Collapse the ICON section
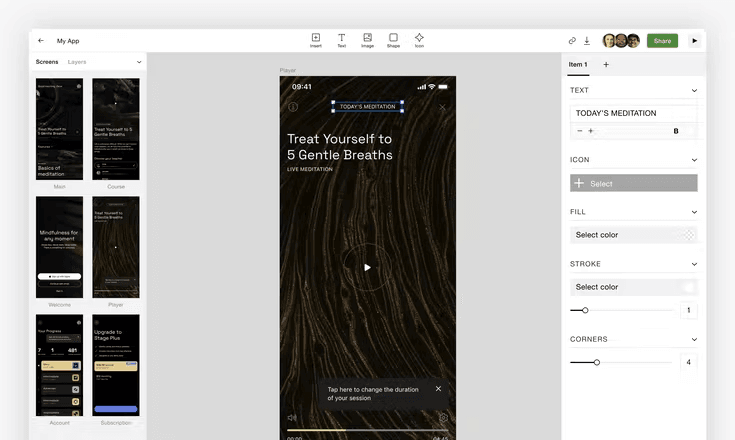Viewport: 735px width, 440px height. [694, 160]
